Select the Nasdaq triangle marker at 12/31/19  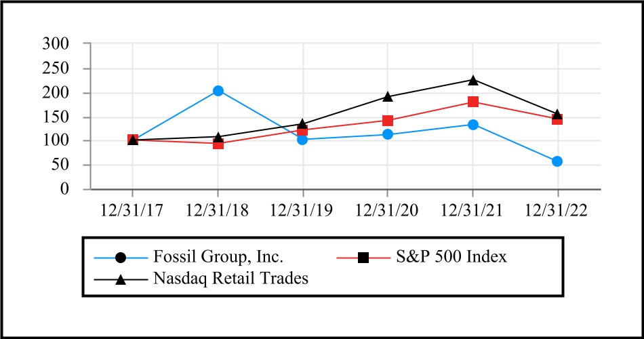pyautogui.click(x=303, y=124)
